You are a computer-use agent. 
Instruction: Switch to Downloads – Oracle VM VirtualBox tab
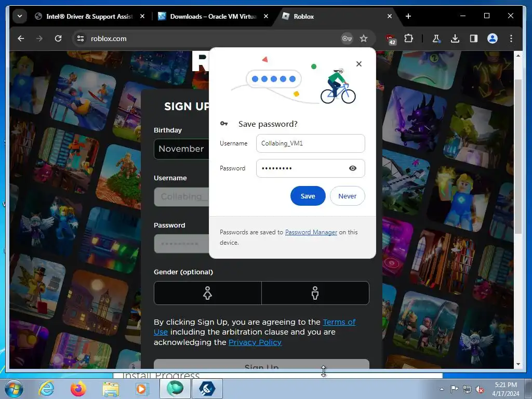coord(214,16)
